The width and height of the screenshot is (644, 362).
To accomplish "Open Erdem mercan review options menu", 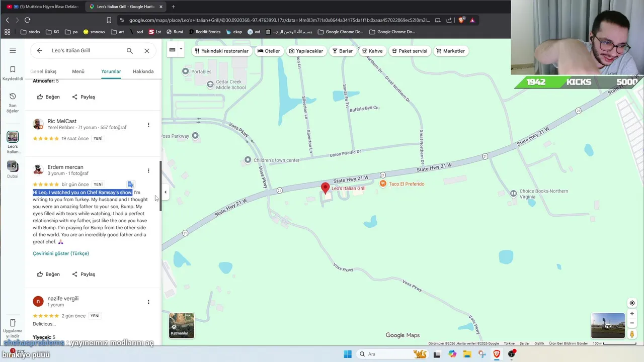I will coord(148,170).
